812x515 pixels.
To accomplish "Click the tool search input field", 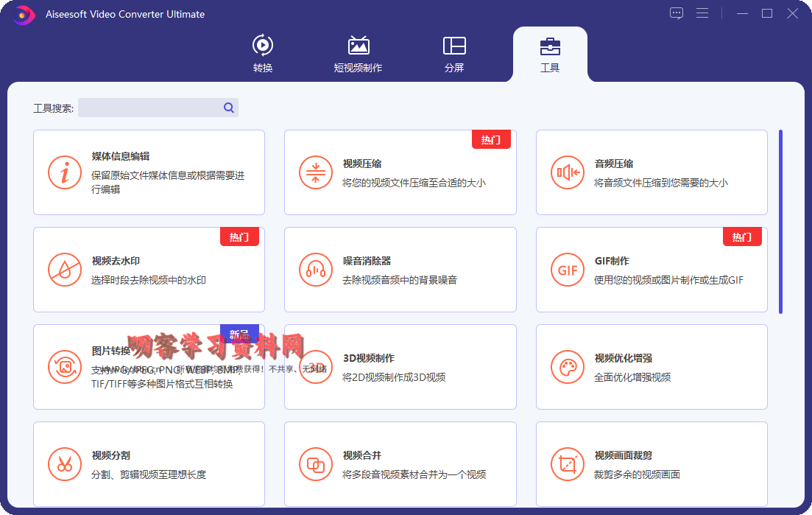I will (x=149, y=108).
